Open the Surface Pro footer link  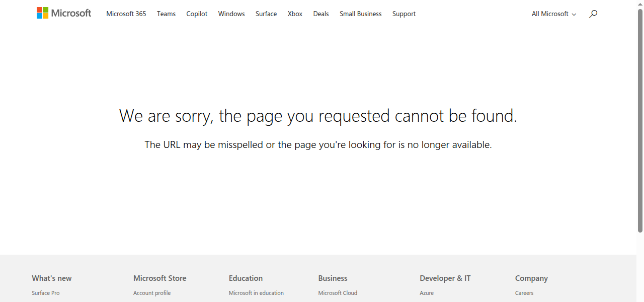tap(45, 292)
